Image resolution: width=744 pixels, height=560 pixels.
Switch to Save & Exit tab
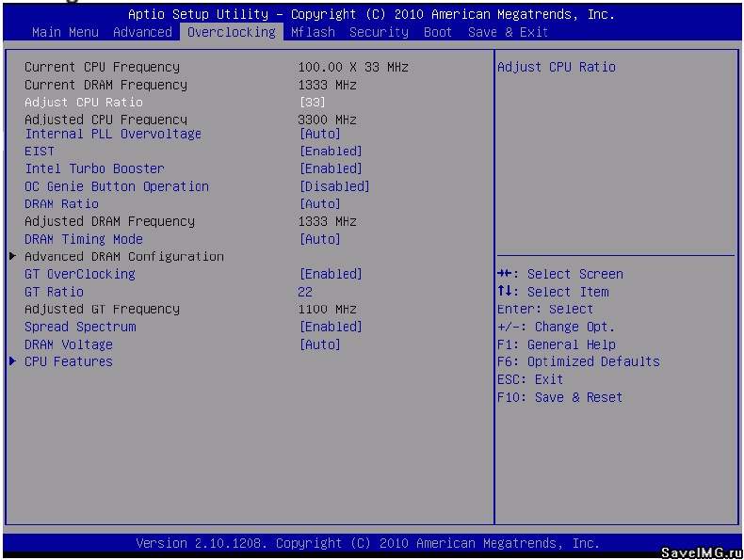click(508, 32)
